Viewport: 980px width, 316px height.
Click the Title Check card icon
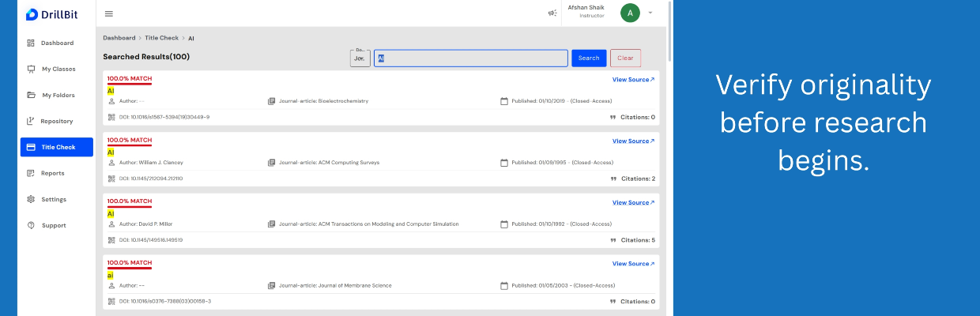(x=31, y=147)
